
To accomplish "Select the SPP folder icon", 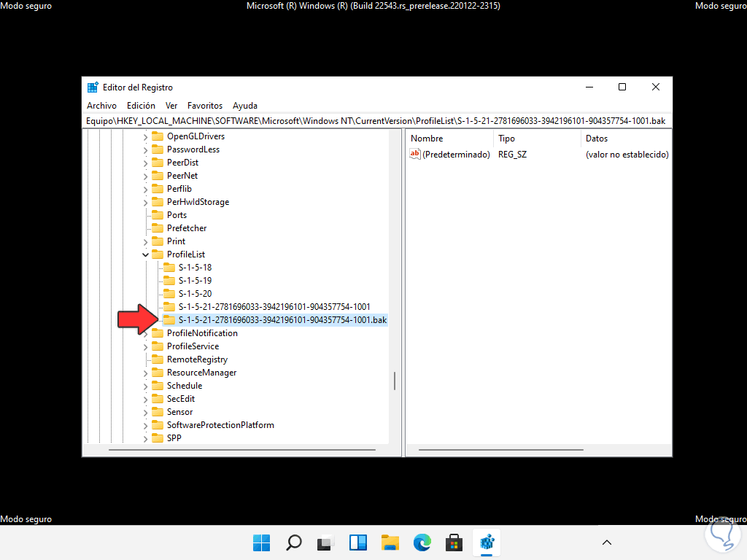I will (158, 437).
